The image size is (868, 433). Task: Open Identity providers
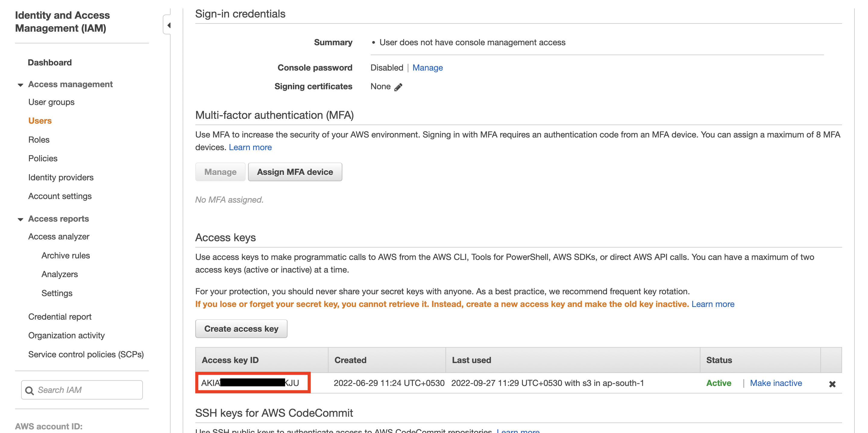coord(61,177)
